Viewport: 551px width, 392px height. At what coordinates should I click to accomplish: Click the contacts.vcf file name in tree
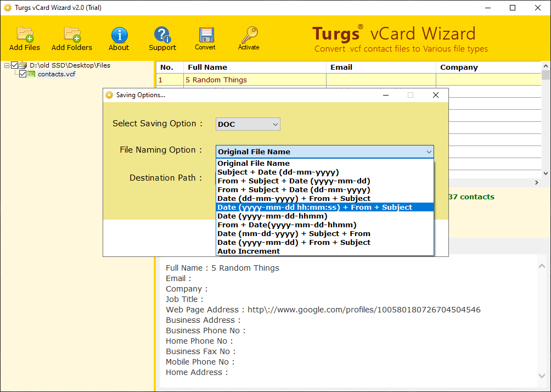click(57, 74)
